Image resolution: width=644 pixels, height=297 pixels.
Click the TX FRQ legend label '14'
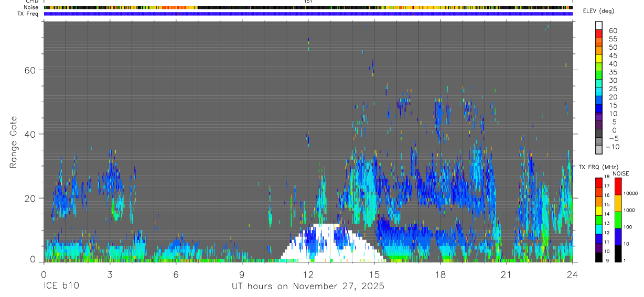point(607,214)
